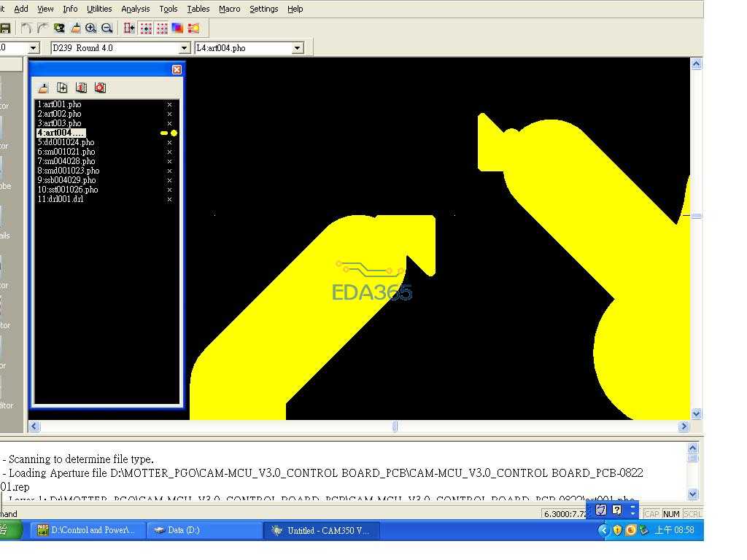Select layer 3:art003.pho in the list
This screenshot has width=747, height=560.
(60, 123)
